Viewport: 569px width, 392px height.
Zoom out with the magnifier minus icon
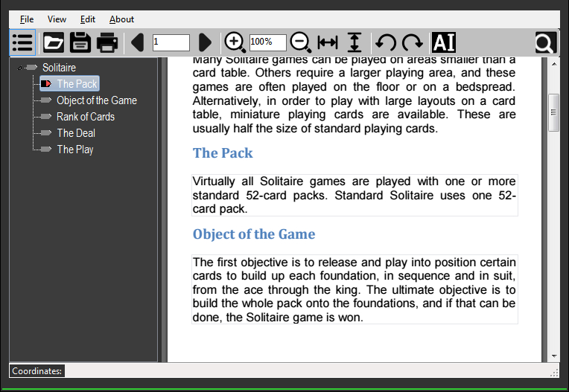[300, 42]
